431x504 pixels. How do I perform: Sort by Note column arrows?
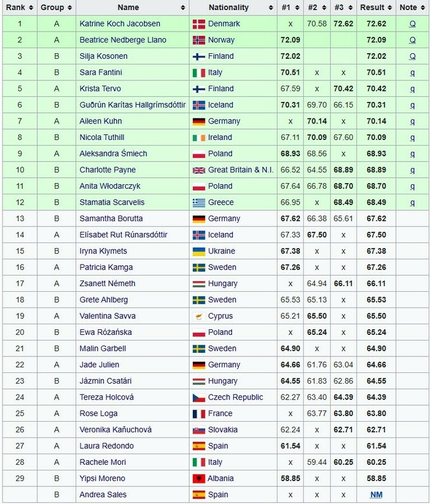pos(422,8)
